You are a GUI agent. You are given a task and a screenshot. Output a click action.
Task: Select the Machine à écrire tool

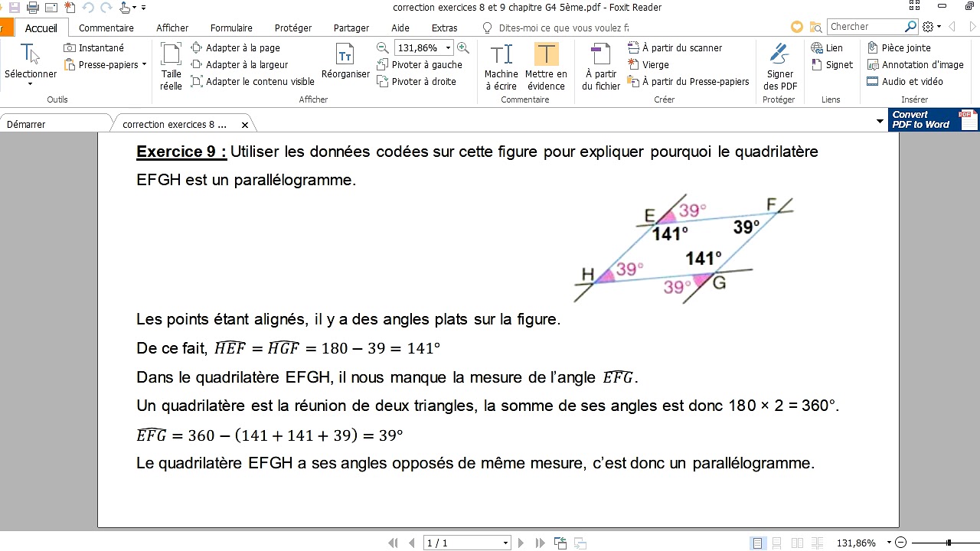[501, 66]
